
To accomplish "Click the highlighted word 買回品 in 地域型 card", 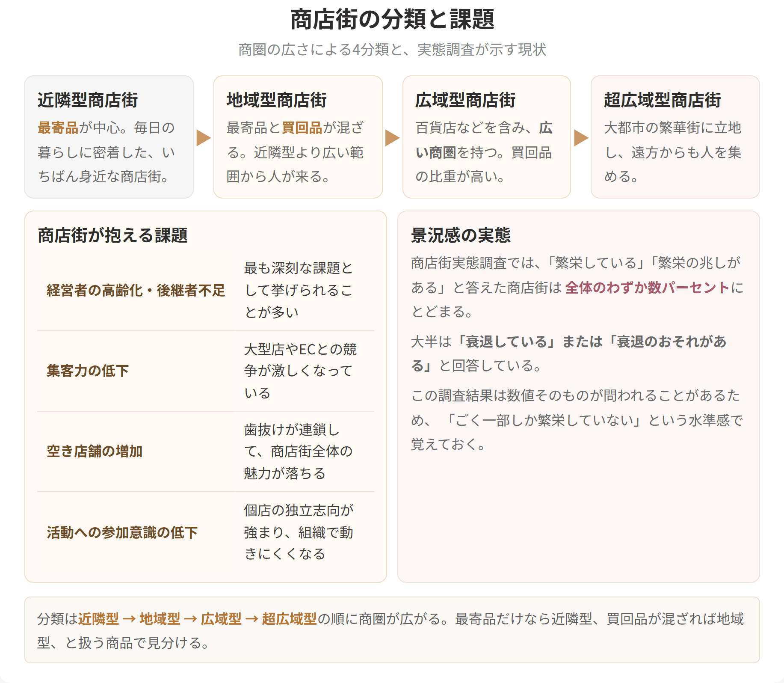I will (302, 128).
